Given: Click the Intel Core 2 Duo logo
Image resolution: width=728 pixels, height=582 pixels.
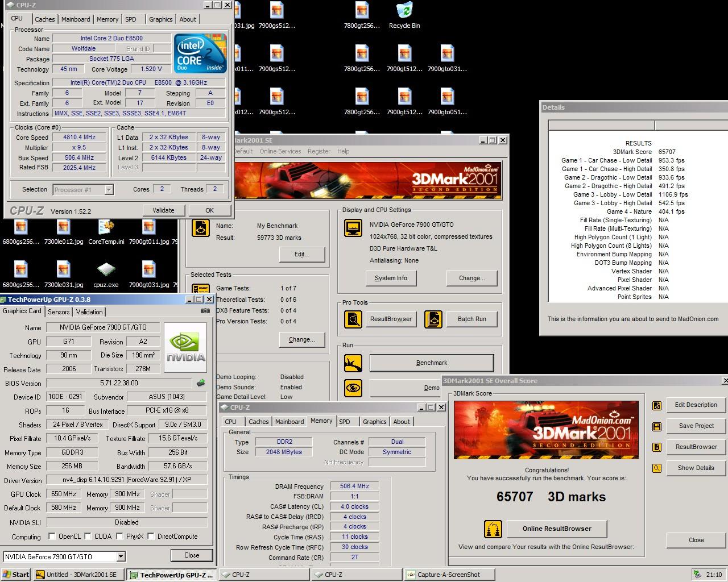Looking at the screenshot, I should click(201, 53).
